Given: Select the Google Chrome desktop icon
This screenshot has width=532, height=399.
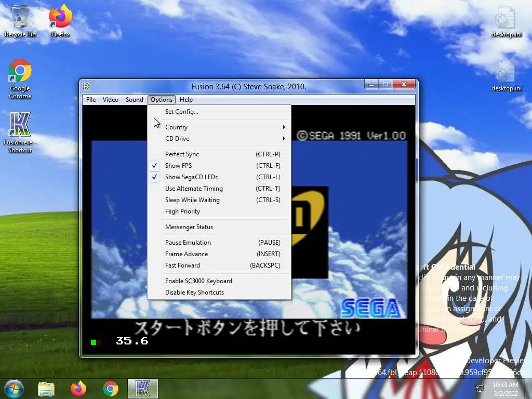Looking at the screenshot, I should (20, 79).
